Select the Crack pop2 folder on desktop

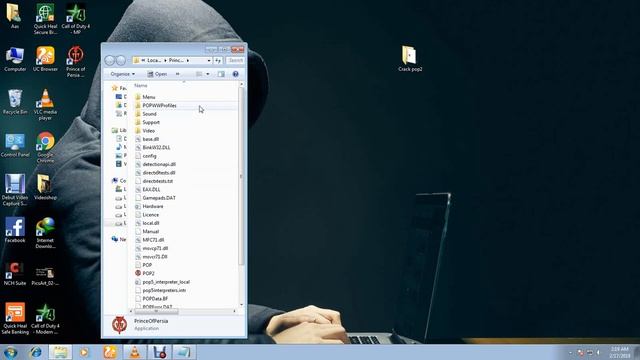click(x=410, y=59)
